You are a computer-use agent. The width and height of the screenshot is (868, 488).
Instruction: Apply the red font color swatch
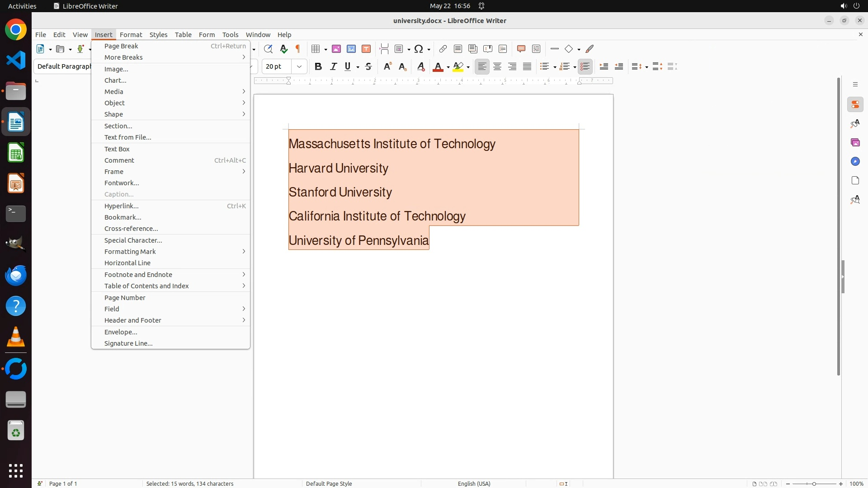click(437, 67)
